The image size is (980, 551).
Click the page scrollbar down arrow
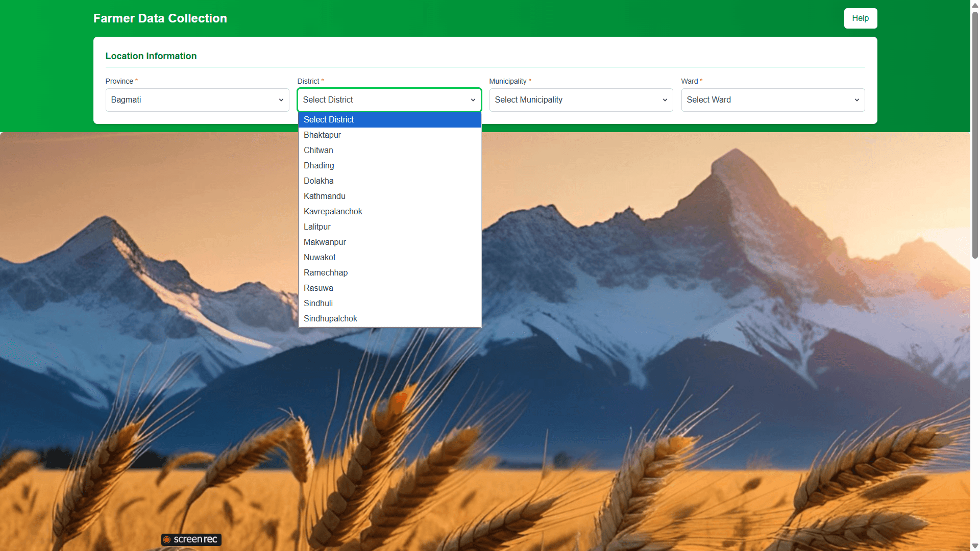coord(975,546)
